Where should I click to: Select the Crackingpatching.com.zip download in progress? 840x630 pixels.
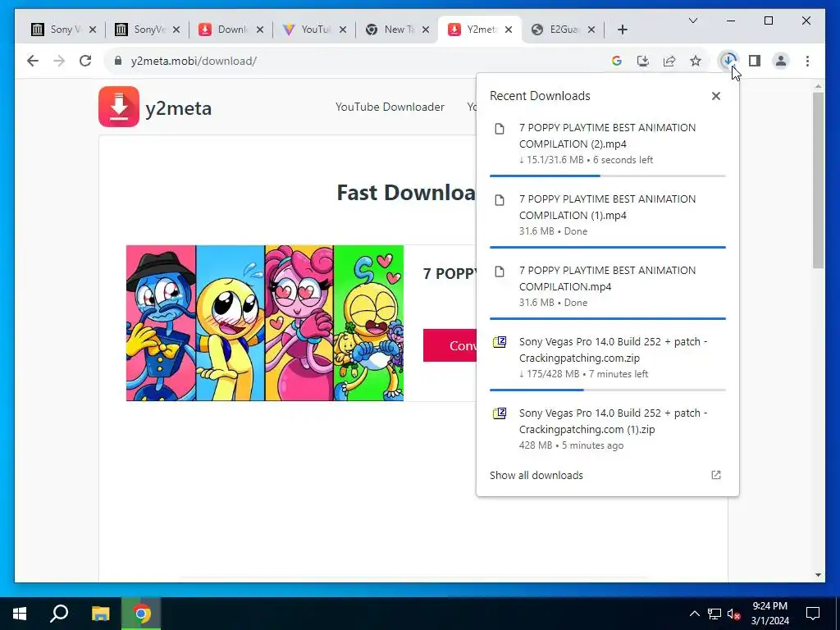pos(608,358)
